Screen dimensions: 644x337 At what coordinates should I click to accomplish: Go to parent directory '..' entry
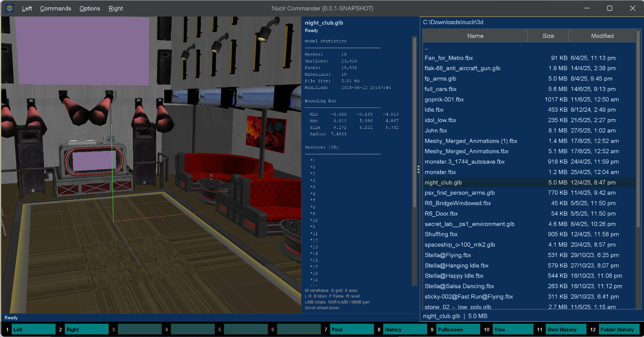point(529,48)
